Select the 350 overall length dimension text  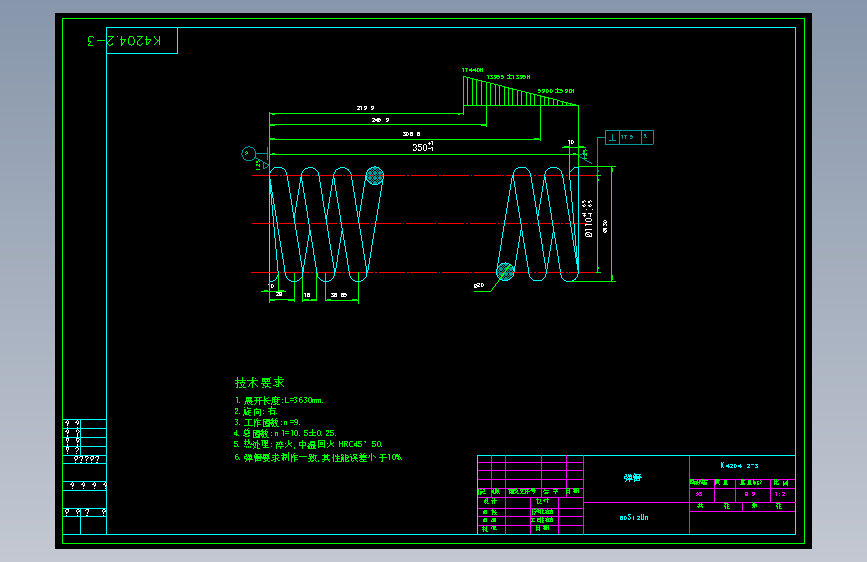click(x=422, y=147)
